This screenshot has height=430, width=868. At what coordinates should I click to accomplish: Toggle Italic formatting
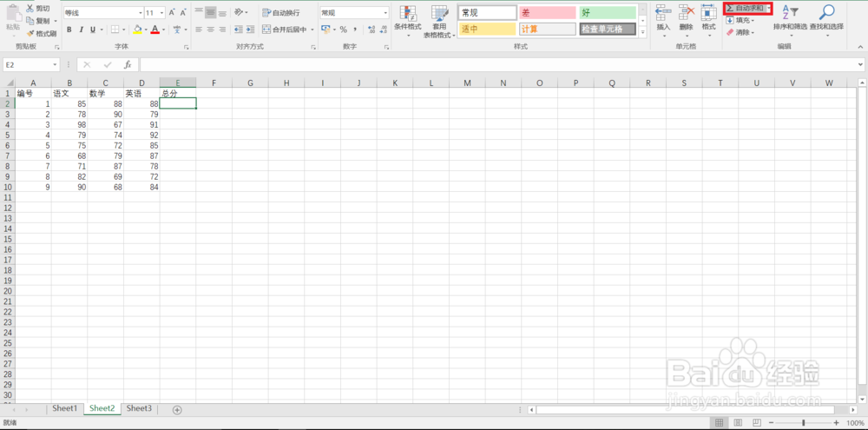click(81, 30)
